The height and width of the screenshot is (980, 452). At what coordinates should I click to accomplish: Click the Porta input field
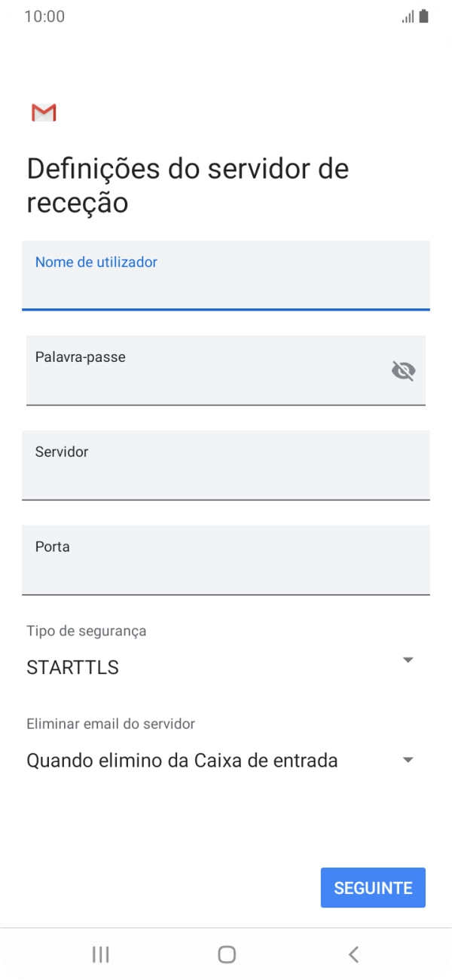tap(226, 561)
